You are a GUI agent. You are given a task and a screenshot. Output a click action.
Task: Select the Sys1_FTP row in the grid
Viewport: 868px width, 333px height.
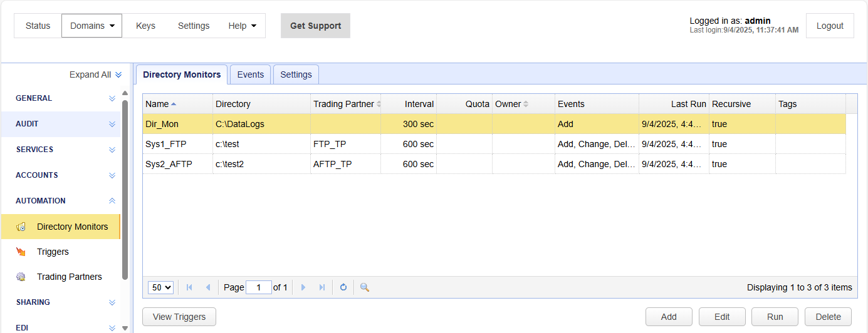click(166, 144)
